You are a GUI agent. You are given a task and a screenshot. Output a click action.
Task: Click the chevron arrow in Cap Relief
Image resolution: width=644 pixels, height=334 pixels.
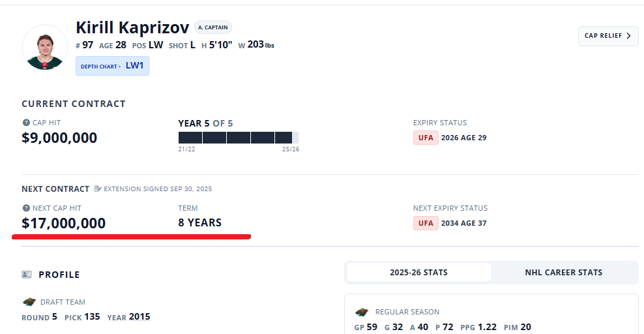pos(628,36)
